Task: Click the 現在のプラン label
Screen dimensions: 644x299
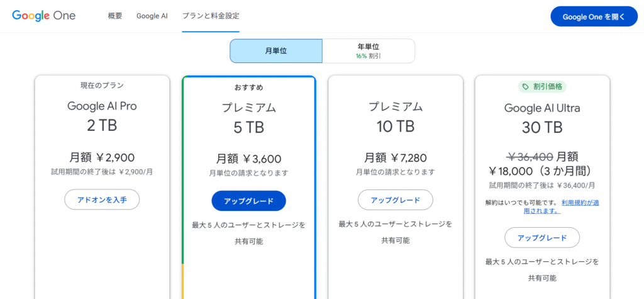Action: point(102,86)
